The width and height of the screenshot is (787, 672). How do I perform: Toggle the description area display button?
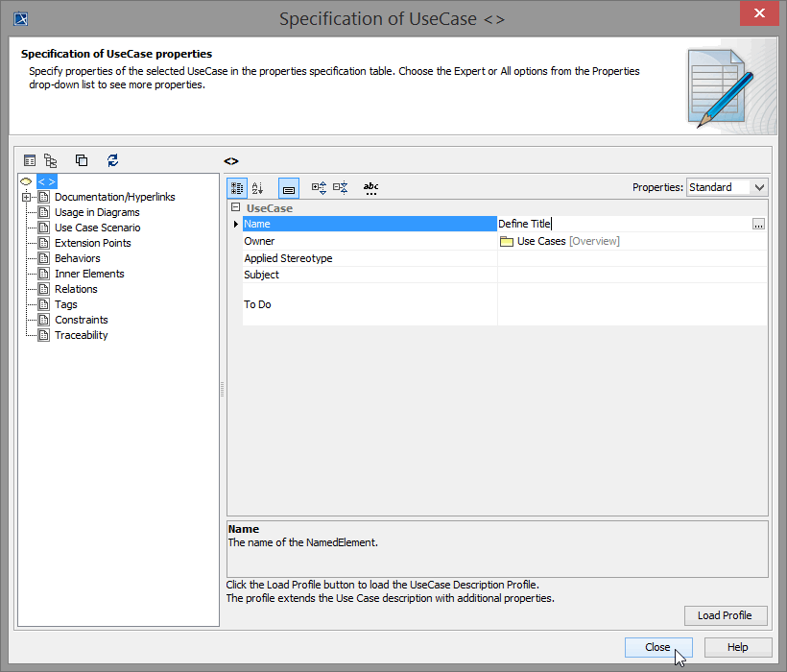pos(289,188)
